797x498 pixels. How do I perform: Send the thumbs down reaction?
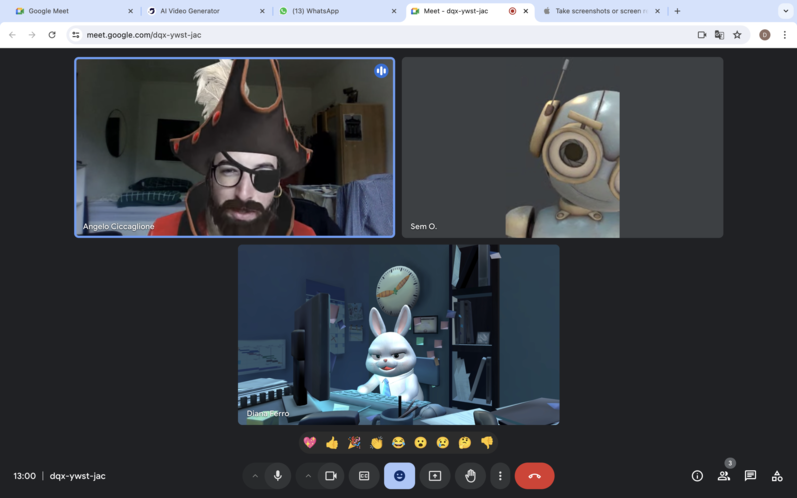click(487, 442)
